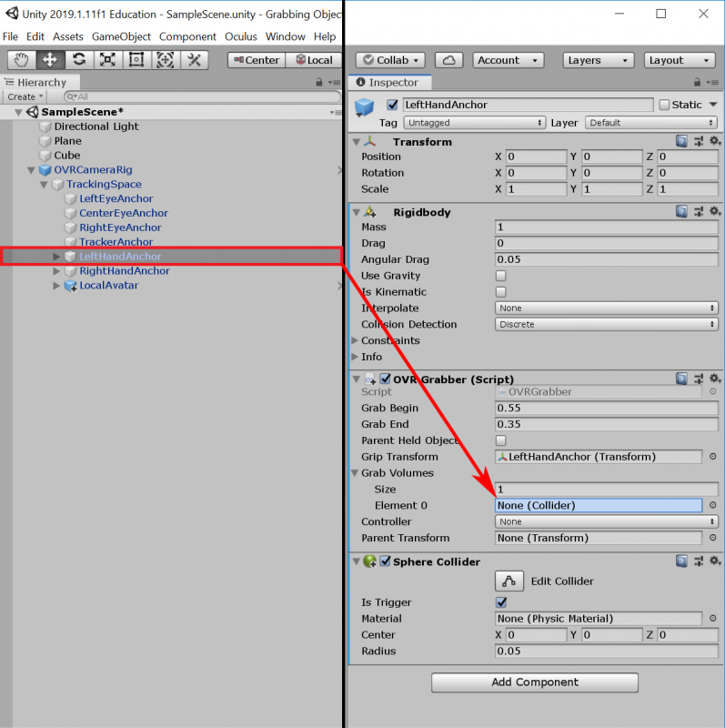Open the Controller dropdown
This screenshot has width=725, height=728.
pyautogui.click(x=606, y=521)
